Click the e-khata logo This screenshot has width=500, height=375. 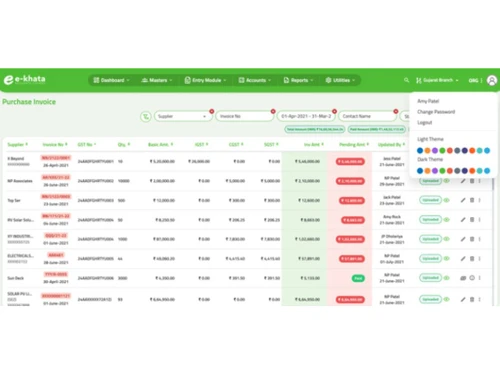pyautogui.click(x=25, y=80)
